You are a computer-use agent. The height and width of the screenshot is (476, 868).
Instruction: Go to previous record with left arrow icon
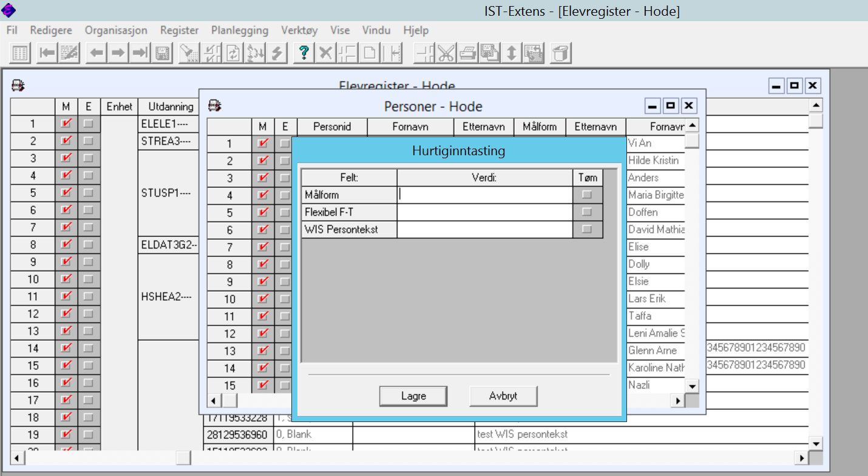click(x=95, y=53)
